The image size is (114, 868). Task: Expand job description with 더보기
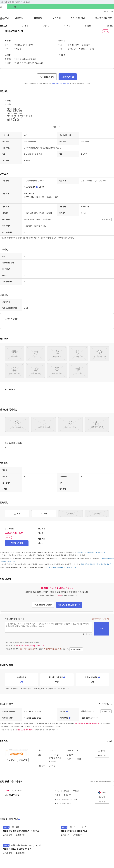pyautogui.click(x=57, y=127)
